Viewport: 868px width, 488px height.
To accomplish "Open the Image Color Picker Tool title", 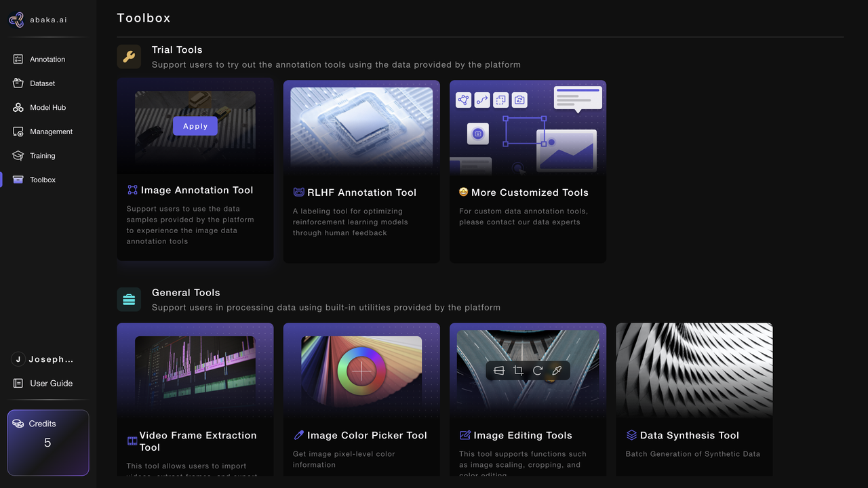I will pyautogui.click(x=367, y=435).
